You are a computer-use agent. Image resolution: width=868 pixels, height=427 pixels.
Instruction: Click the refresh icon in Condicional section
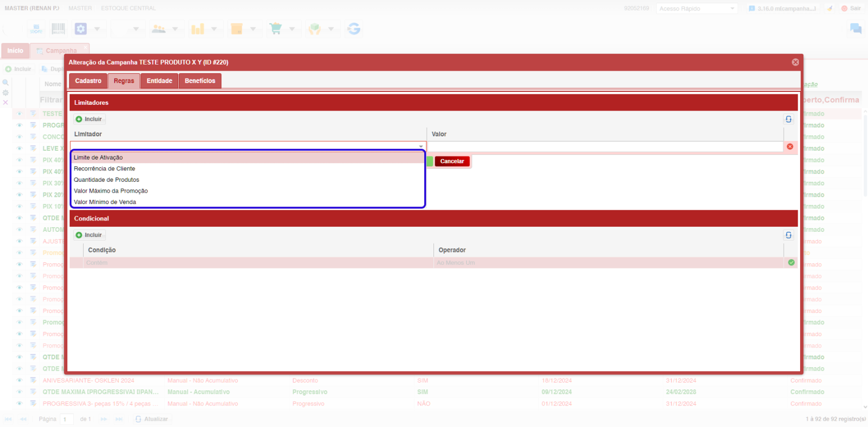click(x=788, y=235)
